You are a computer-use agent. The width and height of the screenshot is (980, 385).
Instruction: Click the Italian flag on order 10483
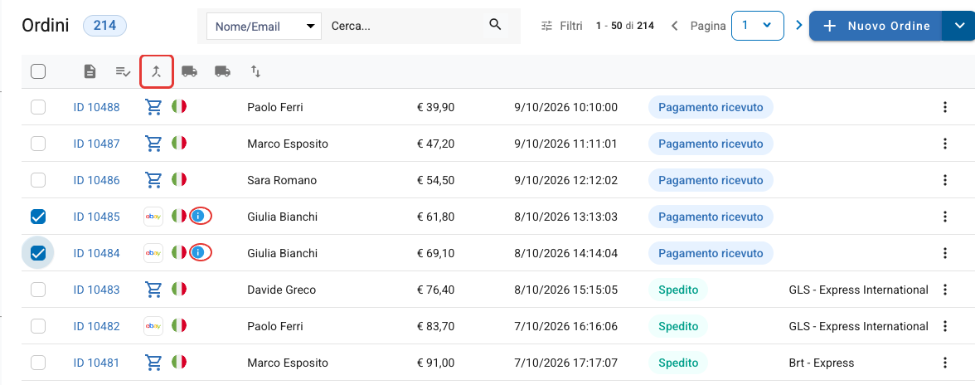coord(179,290)
